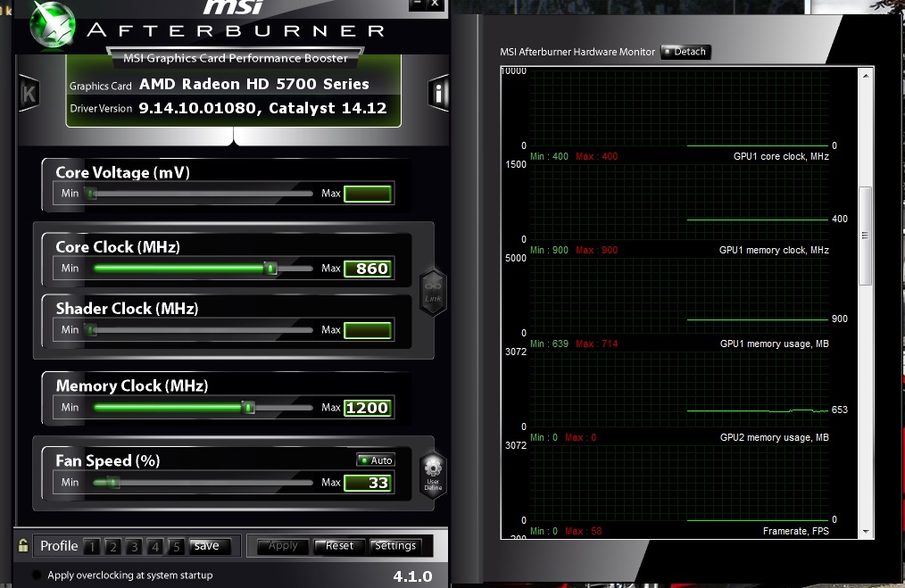The width and height of the screenshot is (905, 588).
Task: Select profile slot 3
Action: tap(135, 546)
